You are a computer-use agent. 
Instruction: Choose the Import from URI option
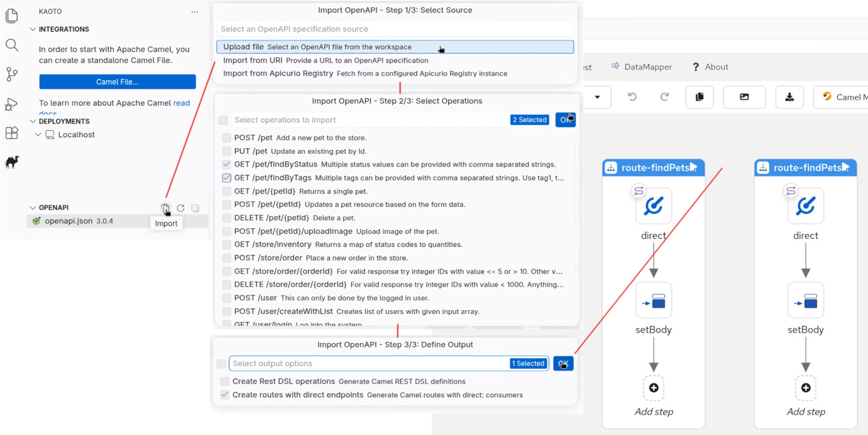point(395,60)
